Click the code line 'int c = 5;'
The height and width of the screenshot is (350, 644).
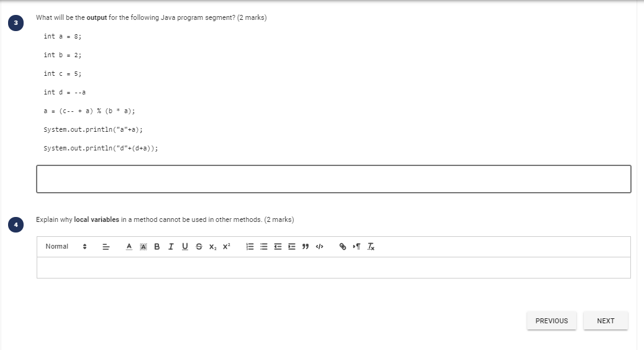63,73
